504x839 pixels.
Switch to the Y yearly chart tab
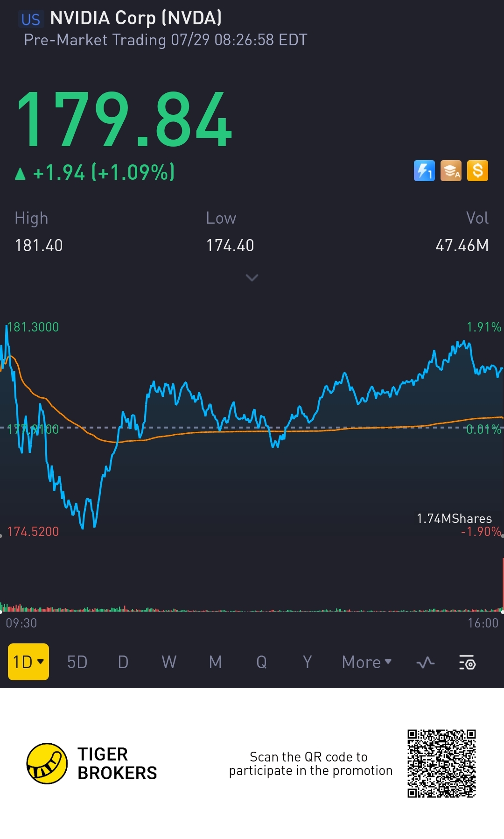point(307,662)
